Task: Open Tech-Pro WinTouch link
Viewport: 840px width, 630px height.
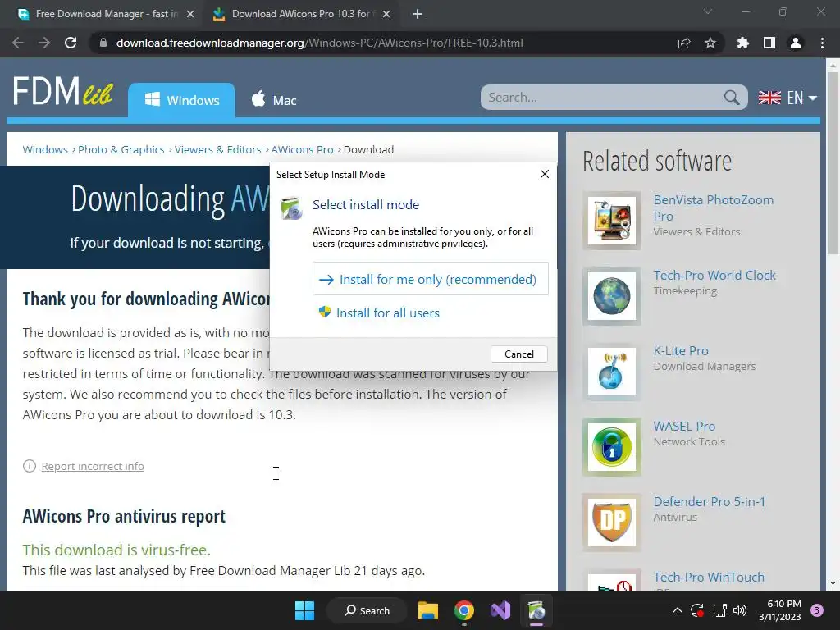Action: coord(708,577)
